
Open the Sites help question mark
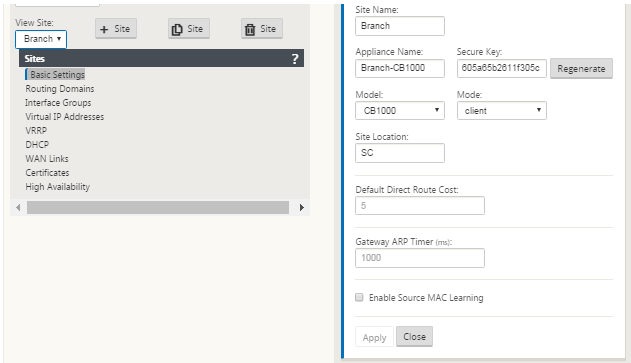tap(295, 59)
